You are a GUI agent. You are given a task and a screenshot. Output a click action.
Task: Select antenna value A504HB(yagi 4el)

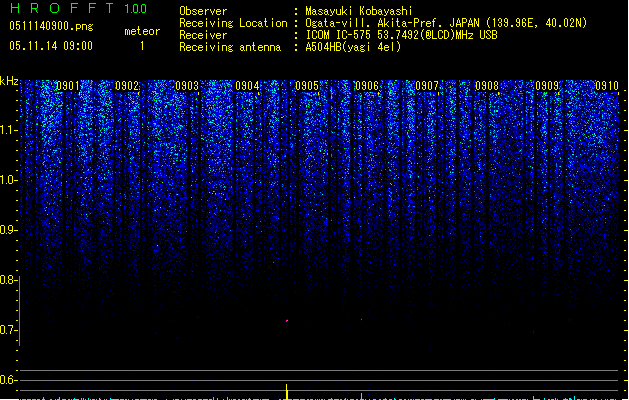click(x=353, y=47)
